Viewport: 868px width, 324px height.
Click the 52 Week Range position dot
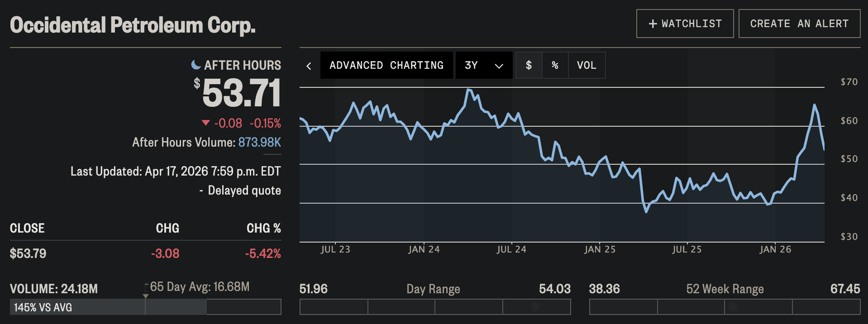point(733,307)
